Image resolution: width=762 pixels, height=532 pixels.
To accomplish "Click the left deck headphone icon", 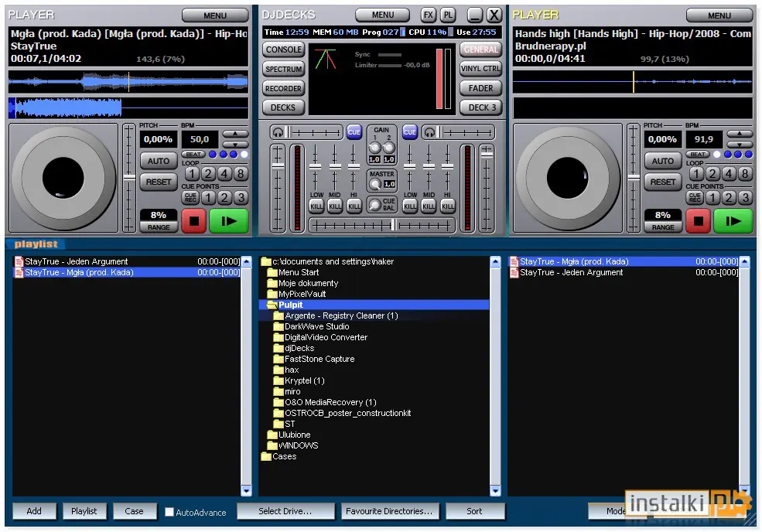I will pos(278,132).
